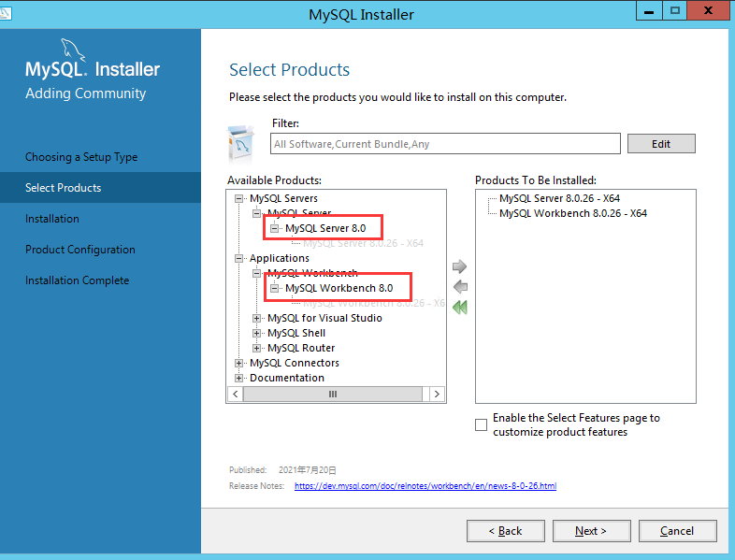
Task: Click the app icon in title bar
Action: click(x=6, y=13)
